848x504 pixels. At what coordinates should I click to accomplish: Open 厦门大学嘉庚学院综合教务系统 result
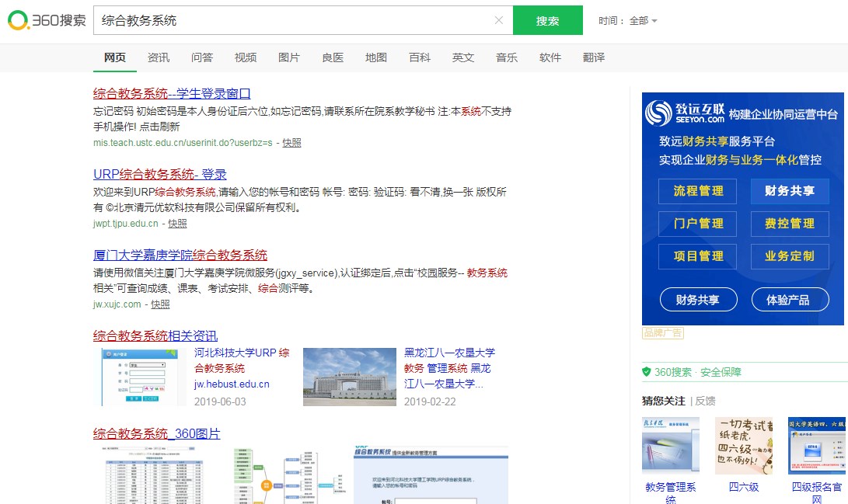pyautogui.click(x=180, y=255)
